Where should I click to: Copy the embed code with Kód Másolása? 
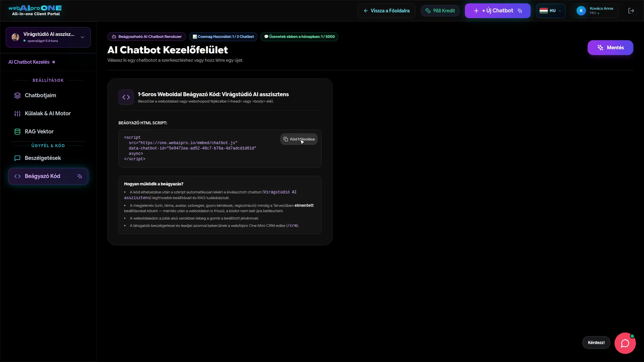click(299, 139)
